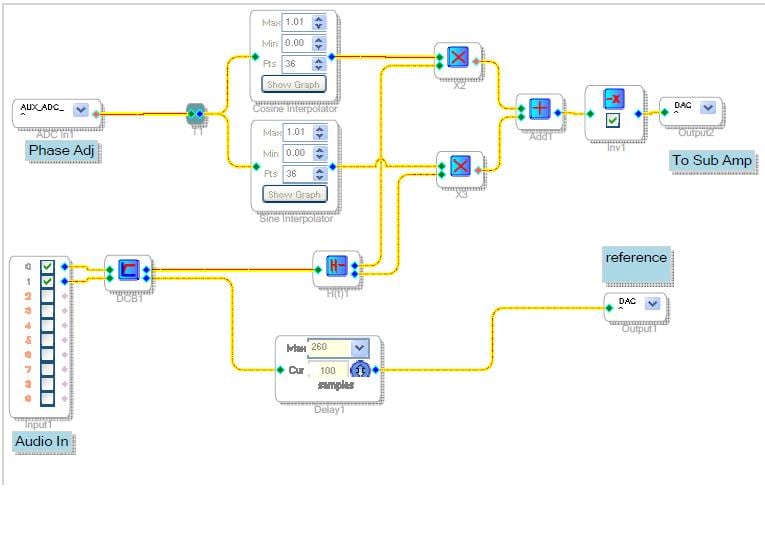Enable Input1 channel 6 checkbox
Screen dimensions: 765x539
point(47,355)
